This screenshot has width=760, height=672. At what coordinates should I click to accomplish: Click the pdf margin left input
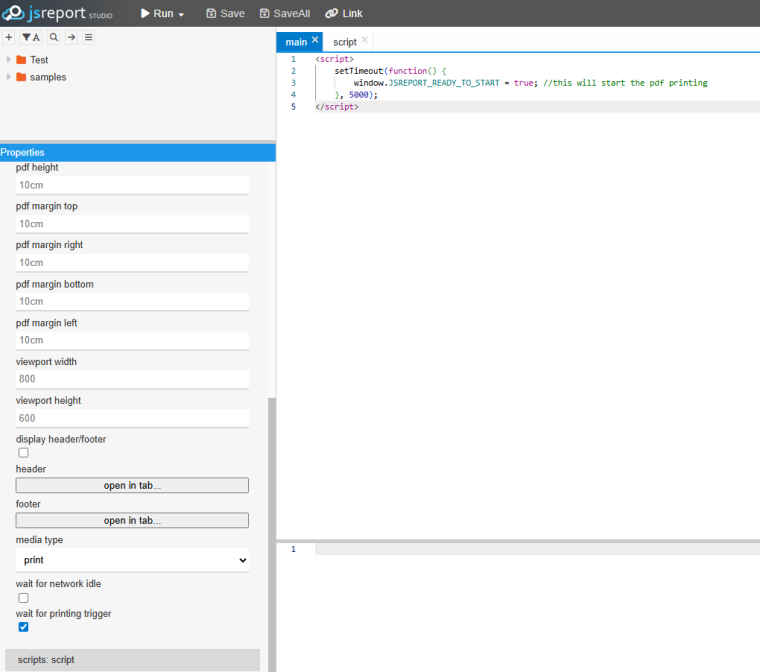(132, 340)
